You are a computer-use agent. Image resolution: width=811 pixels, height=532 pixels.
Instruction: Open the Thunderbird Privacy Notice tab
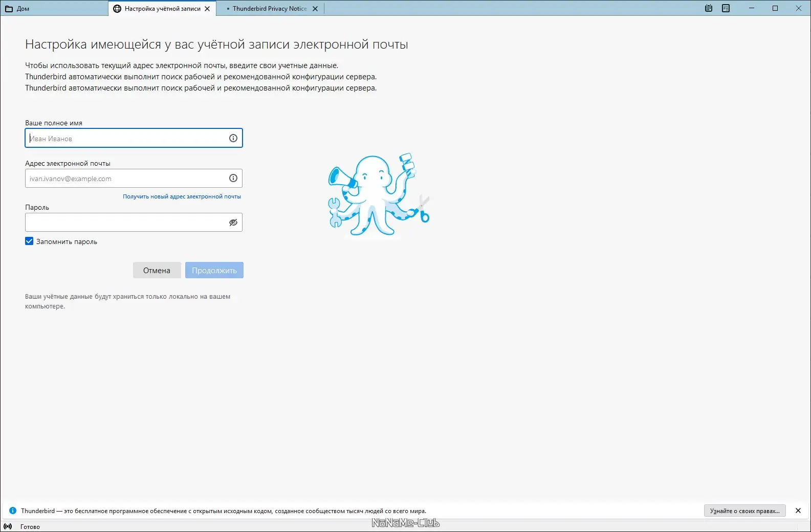(270, 9)
